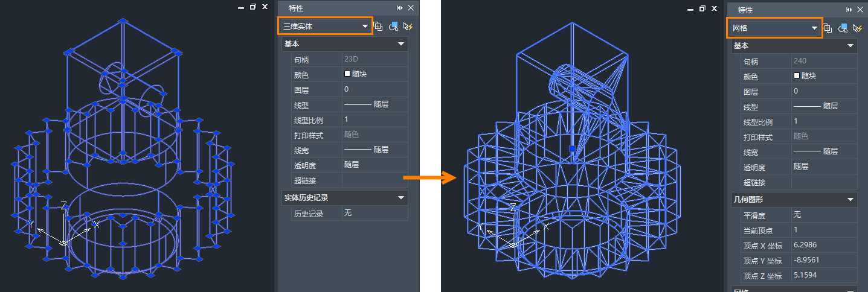The image size is (868, 292).
Task: Auto-hide the left 特性 panel
Action: 399,8
